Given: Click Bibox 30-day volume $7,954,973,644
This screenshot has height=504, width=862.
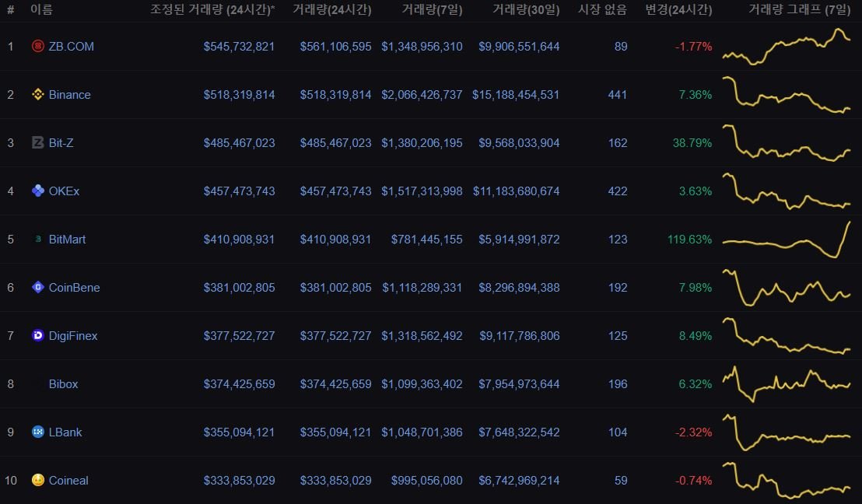Looking at the screenshot, I should coord(519,384).
